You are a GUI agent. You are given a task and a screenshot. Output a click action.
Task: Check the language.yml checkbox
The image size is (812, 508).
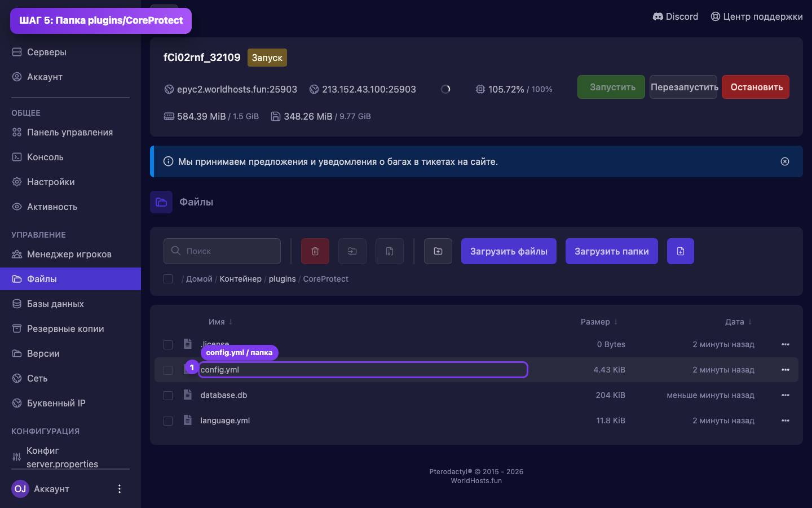pyautogui.click(x=168, y=421)
